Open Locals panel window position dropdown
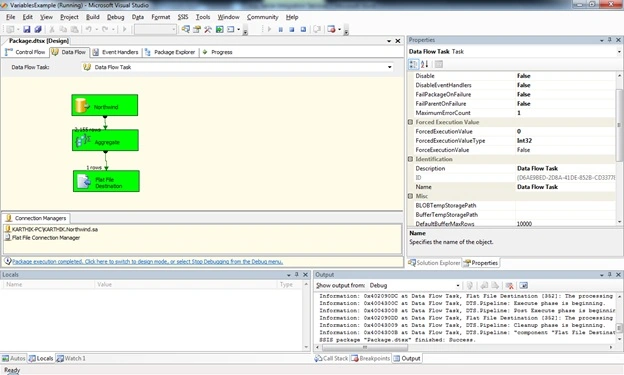 (289, 275)
